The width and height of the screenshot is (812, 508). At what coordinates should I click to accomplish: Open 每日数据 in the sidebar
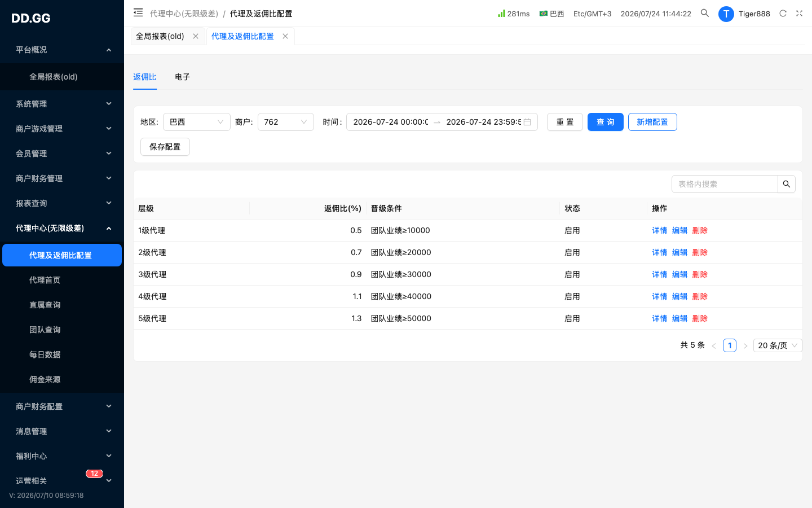[x=62, y=354]
